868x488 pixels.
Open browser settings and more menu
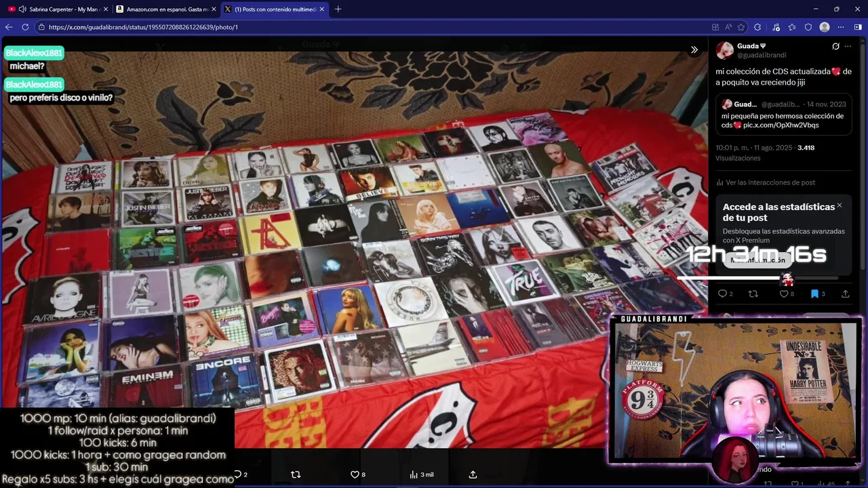pos(841,27)
